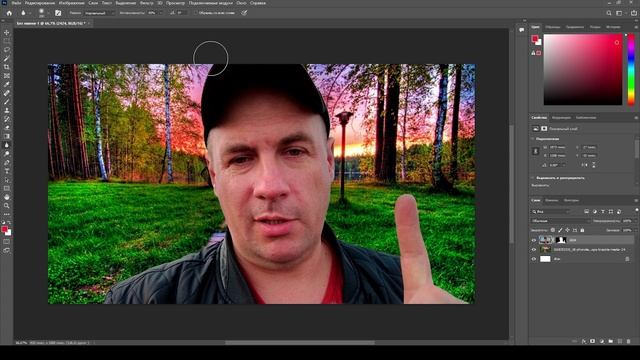
Task: Delete layer trash icon
Action: (629, 341)
